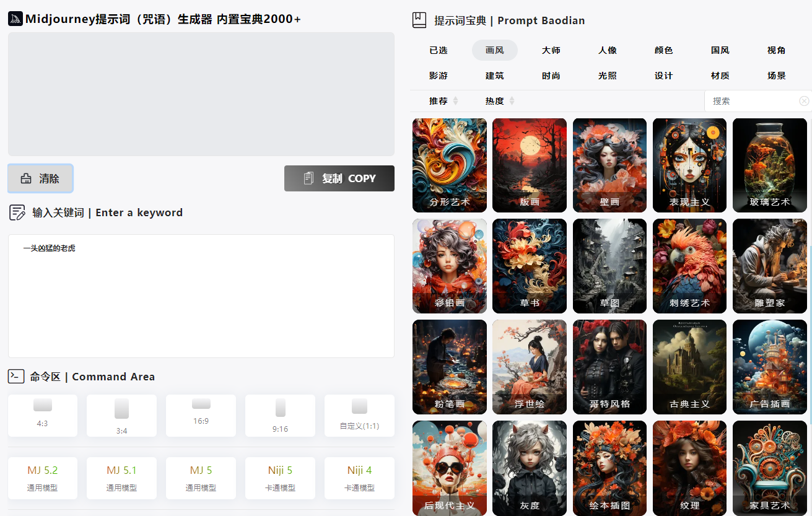Select the Niji 5 cartoon model
The image size is (812, 516).
click(280, 478)
